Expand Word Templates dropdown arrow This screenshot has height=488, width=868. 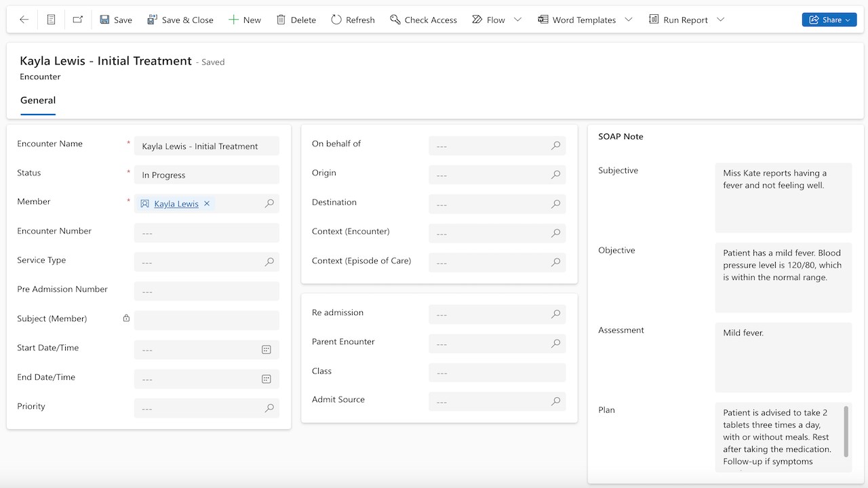point(628,20)
